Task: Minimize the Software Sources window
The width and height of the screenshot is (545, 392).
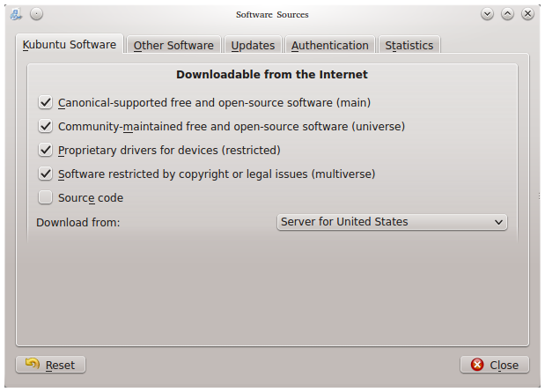Action: [x=489, y=14]
